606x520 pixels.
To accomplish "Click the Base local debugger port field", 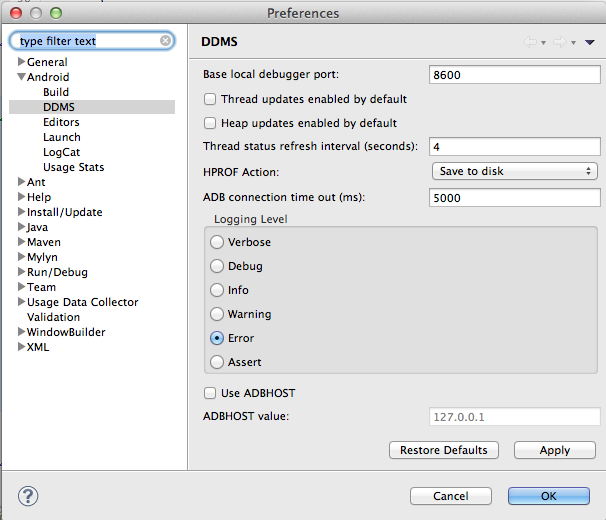I will click(514, 75).
